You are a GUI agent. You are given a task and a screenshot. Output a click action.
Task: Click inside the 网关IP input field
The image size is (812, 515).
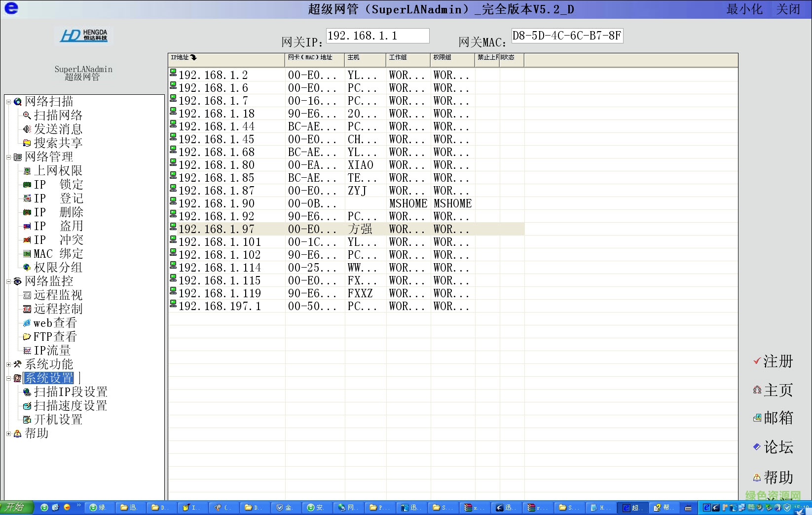tap(377, 36)
